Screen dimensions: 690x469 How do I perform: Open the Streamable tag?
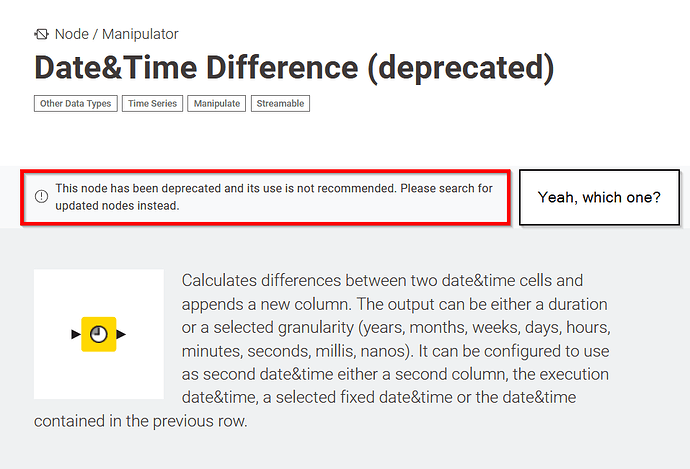[x=280, y=104]
